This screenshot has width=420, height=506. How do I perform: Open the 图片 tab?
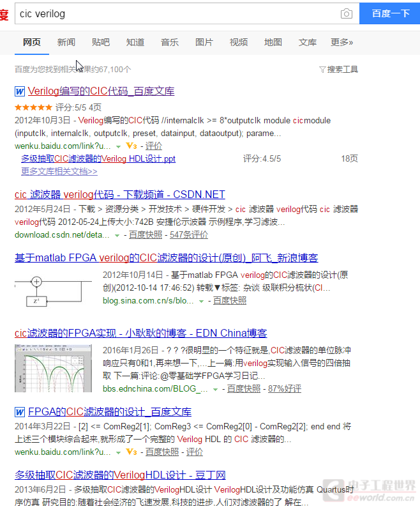point(204,42)
